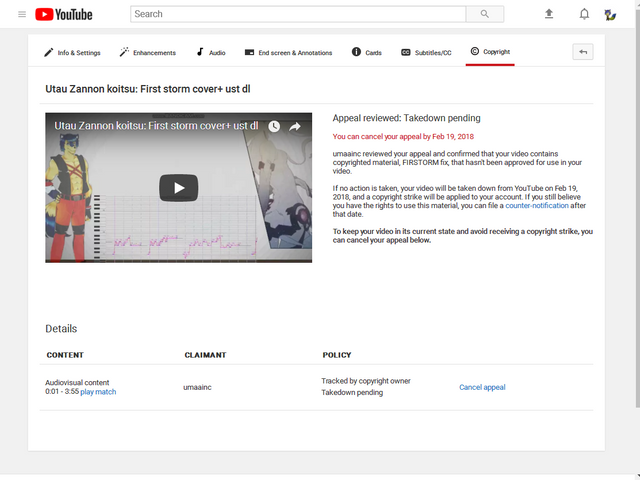Click the umaainc claimant text
Viewport: 640px width, 480px height.
(x=197, y=387)
